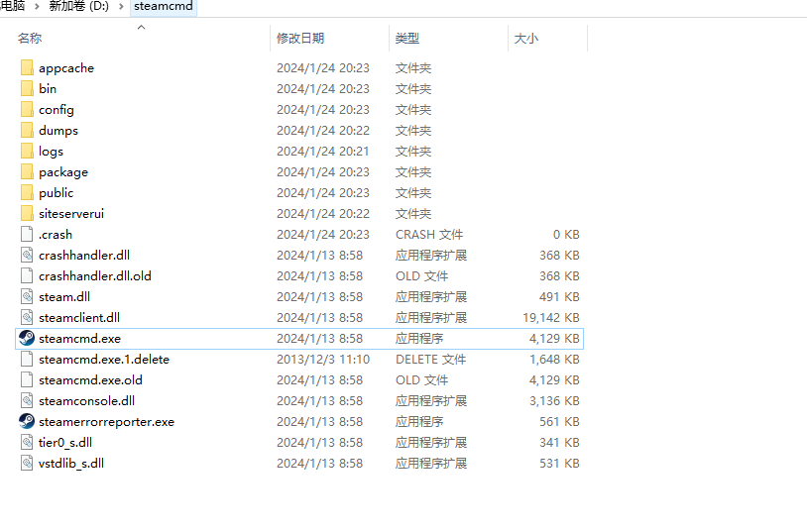Screen dimensions: 807x532
Task: Select steamcmd.exe.1.delete file name
Action: [104, 360]
